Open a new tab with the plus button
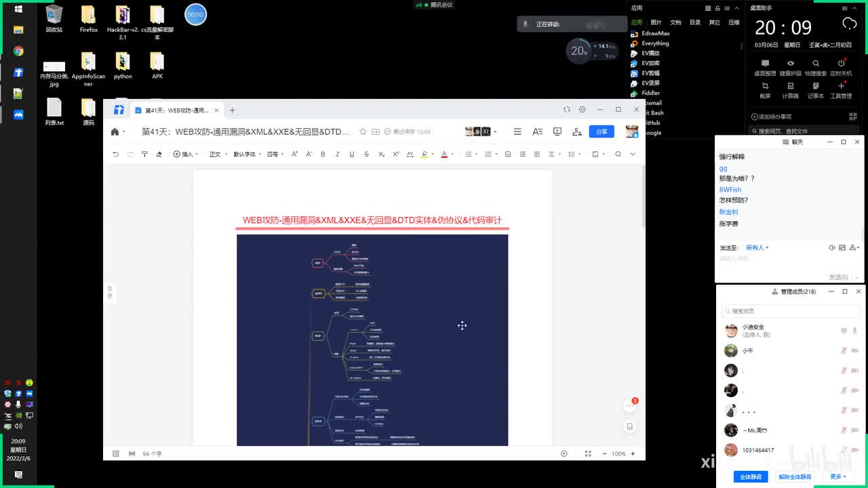The width and height of the screenshot is (868, 488). (232, 110)
